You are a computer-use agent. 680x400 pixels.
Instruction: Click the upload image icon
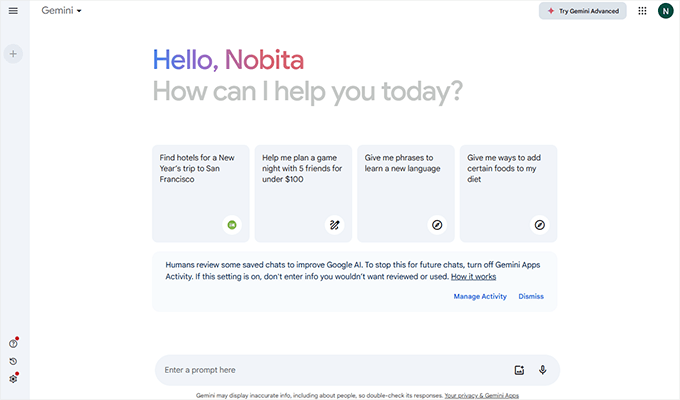[x=519, y=370]
